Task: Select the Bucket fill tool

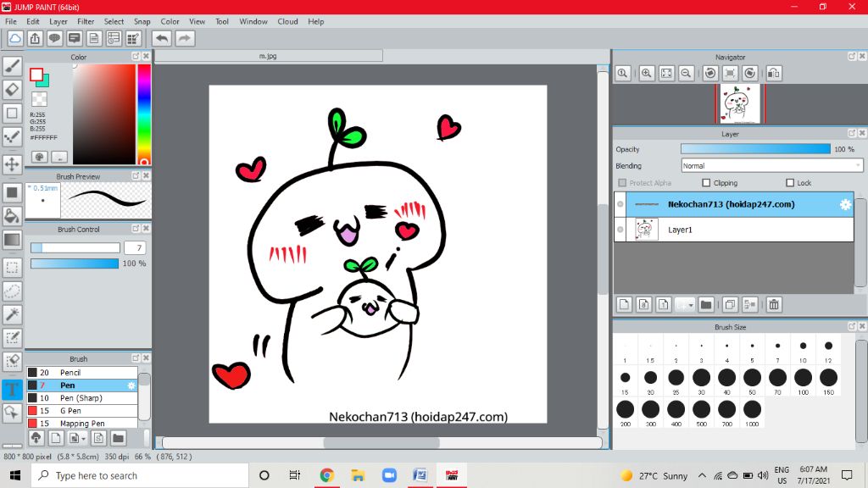Action: coord(12,216)
